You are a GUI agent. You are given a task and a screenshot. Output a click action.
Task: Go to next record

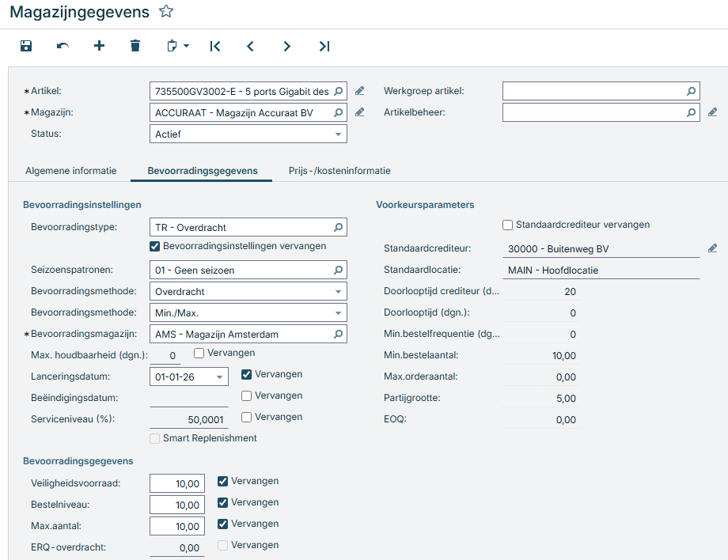coord(287,46)
